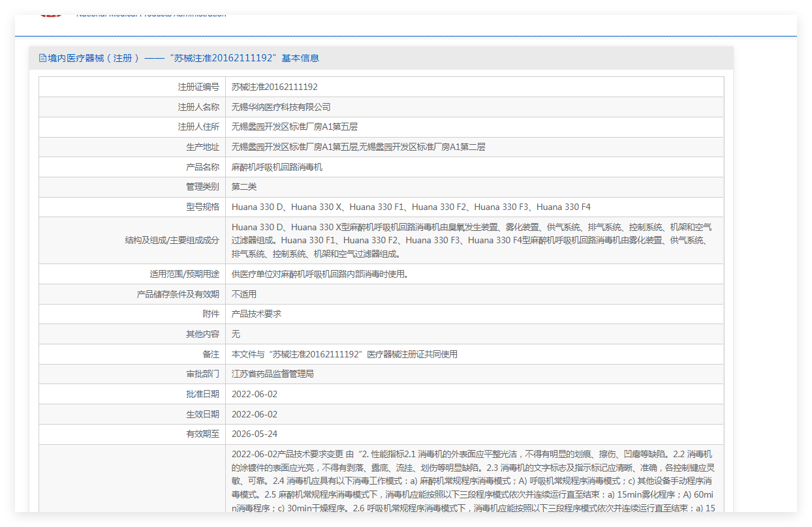Click the 注册人名称 label cell
The image size is (812, 527).
coord(133,107)
